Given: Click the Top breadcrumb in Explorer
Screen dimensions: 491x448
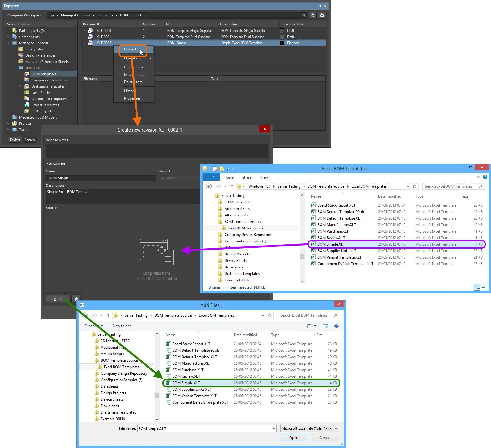Looking at the screenshot, I should coord(51,15).
